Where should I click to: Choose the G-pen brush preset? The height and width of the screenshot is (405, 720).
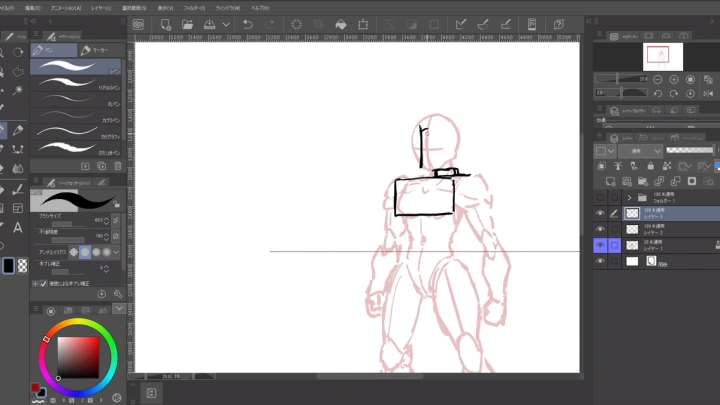[x=76, y=67]
